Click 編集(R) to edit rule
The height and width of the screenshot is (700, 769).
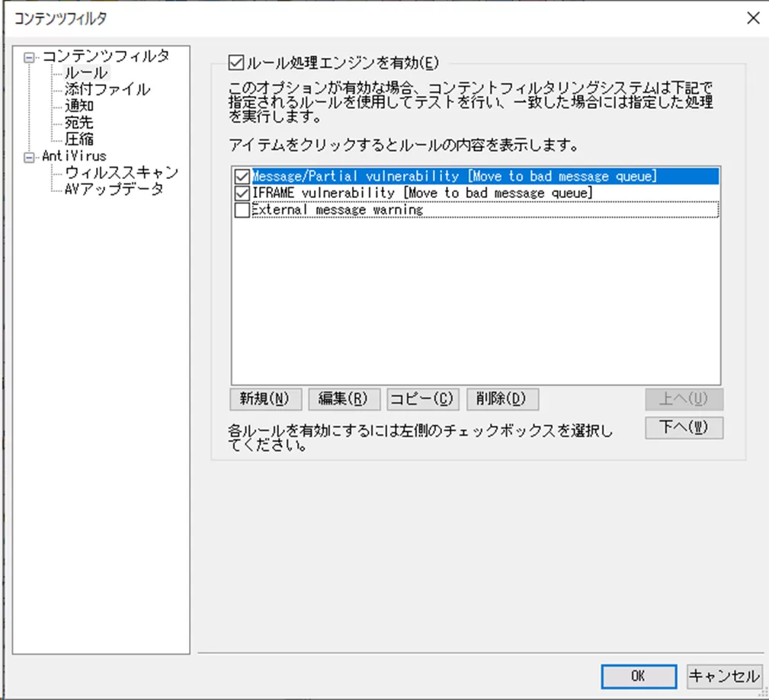(x=343, y=399)
